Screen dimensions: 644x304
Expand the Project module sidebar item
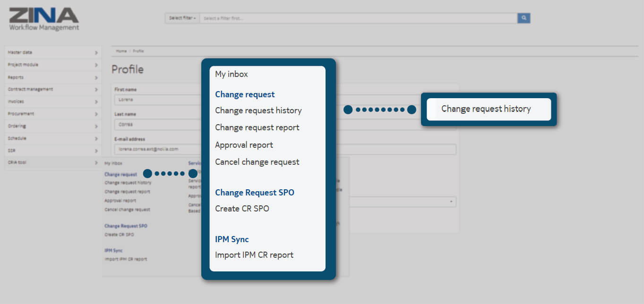(24, 65)
